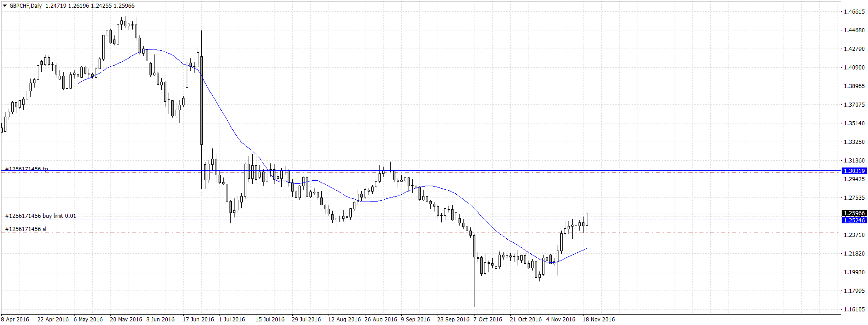
Task: Click the 7 Oct 2016 date label
Action: (488, 320)
